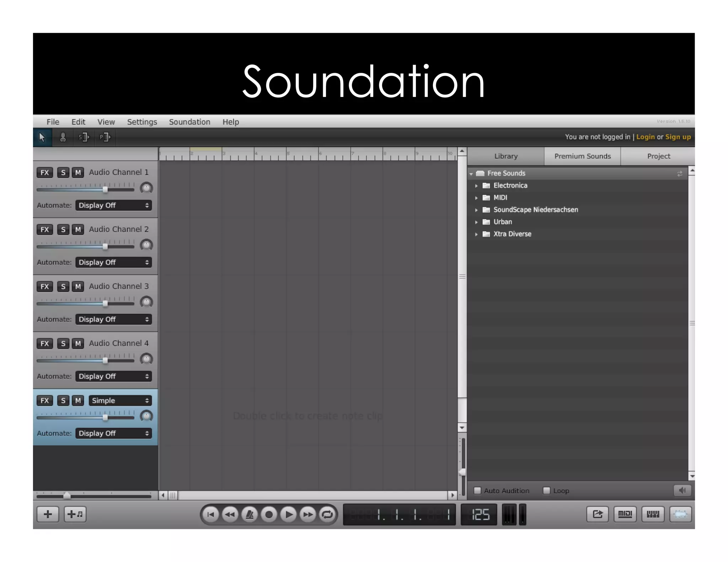Toggle the loop playback icon
The image size is (728, 562).
pyautogui.click(x=327, y=514)
